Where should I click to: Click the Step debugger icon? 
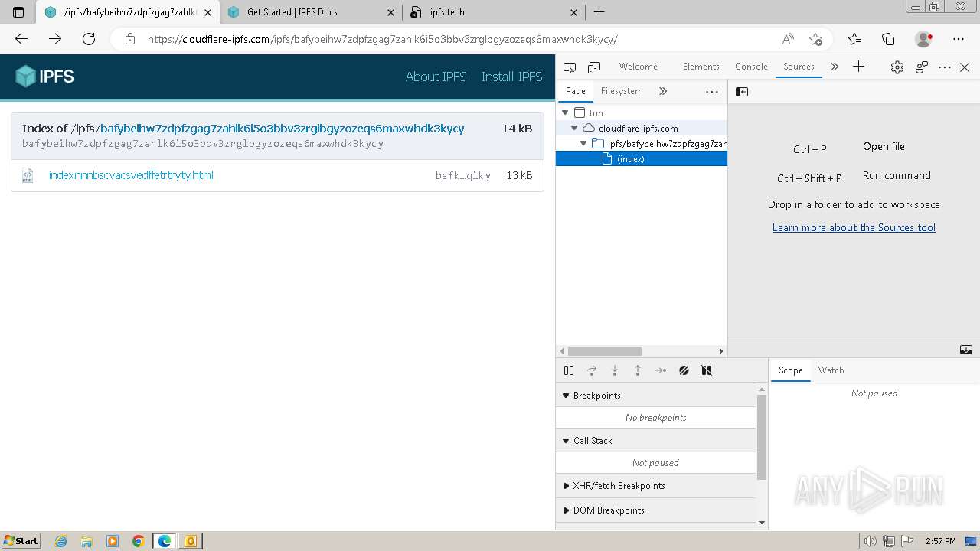point(661,370)
